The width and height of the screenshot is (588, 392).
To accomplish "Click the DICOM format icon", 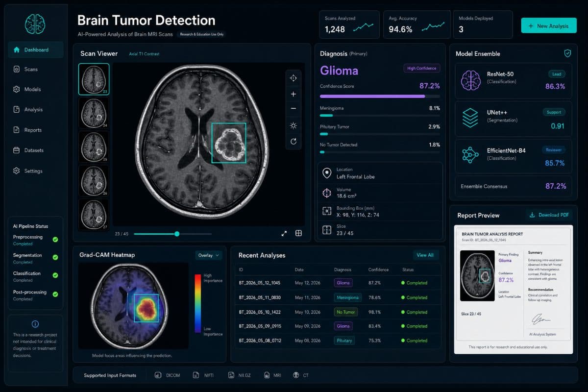I will click(x=158, y=375).
